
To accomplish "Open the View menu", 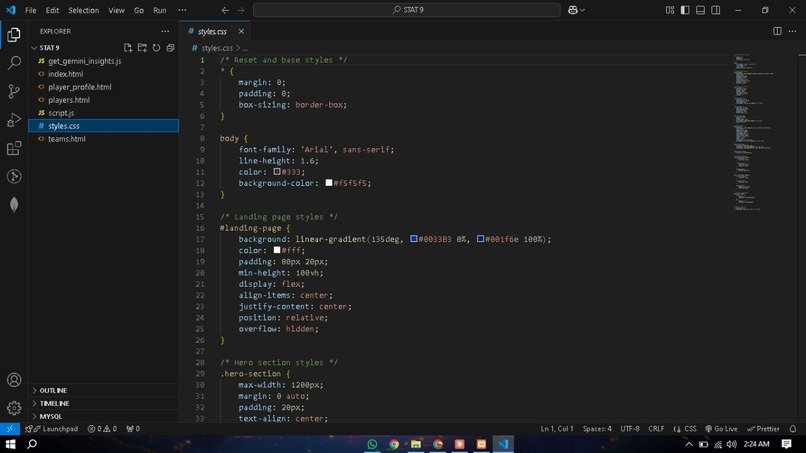I will pos(116,10).
